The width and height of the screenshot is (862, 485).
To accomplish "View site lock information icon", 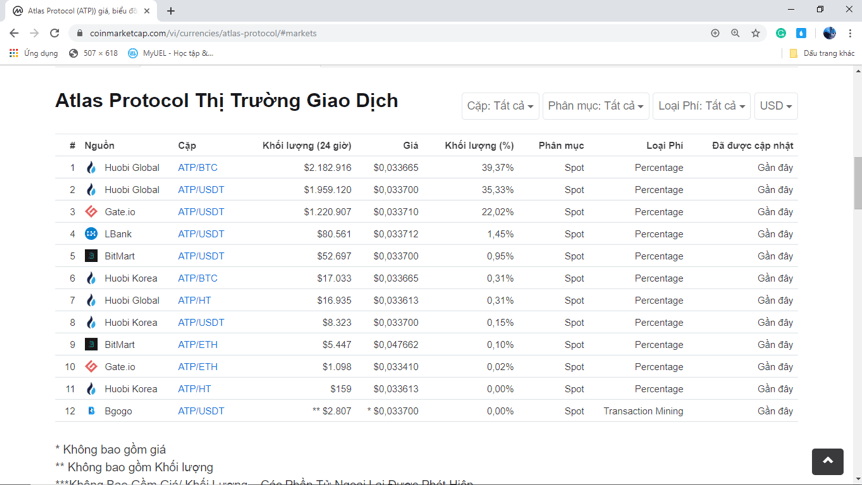I will pyautogui.click(x=80, y=33).
